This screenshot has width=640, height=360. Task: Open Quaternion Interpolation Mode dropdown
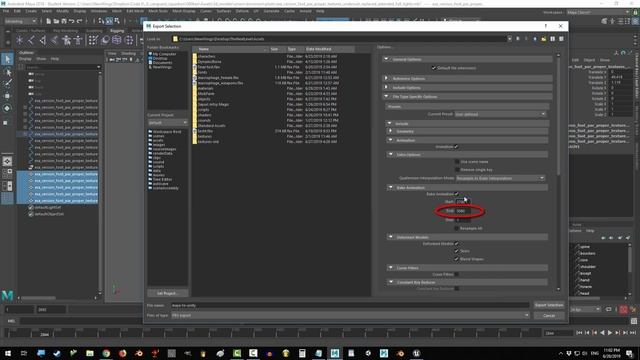[500, 178]
